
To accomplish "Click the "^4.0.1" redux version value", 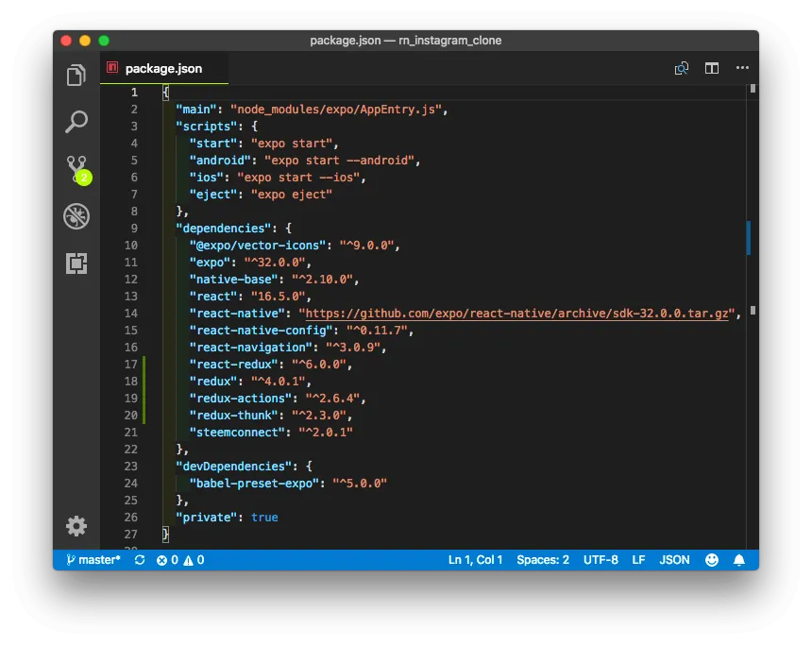I will click(279, 382).
